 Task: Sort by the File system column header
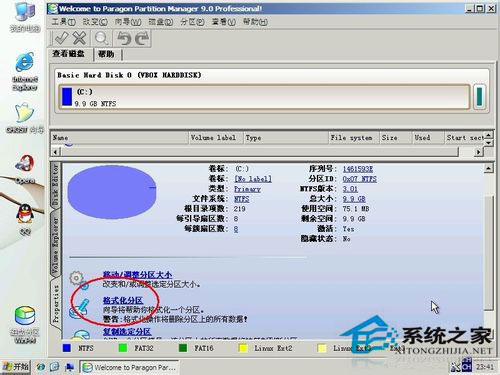[353, 137]
